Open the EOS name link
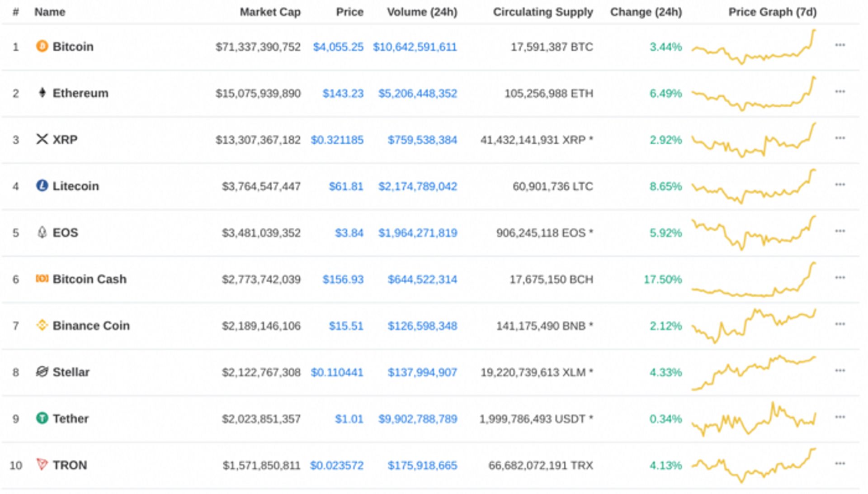 point(65,233)
